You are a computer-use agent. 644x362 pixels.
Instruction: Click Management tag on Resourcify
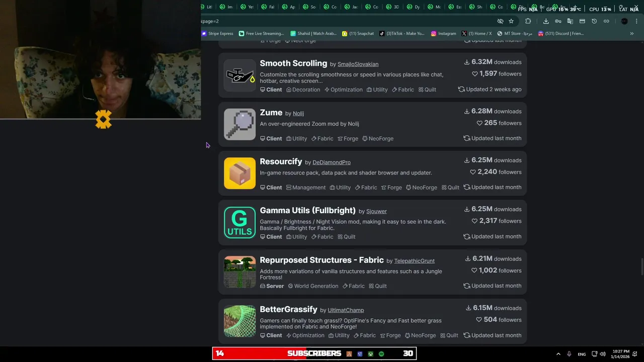click(x=306, y=188)
